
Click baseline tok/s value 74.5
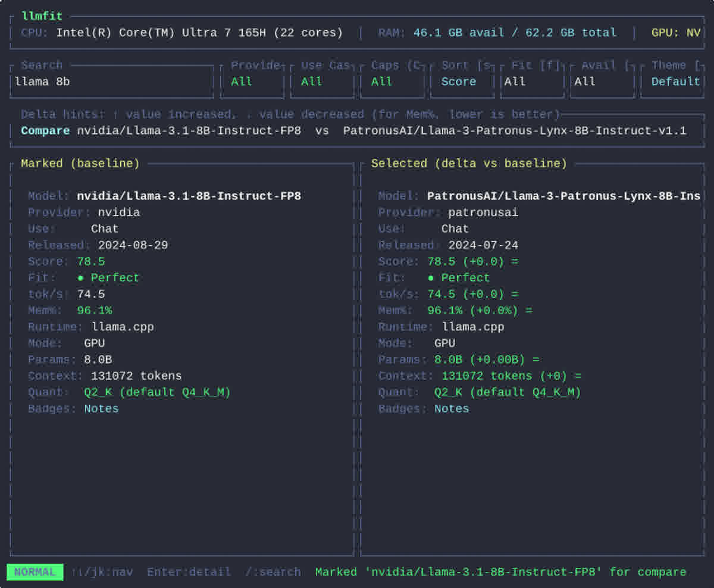click(91, 294)
